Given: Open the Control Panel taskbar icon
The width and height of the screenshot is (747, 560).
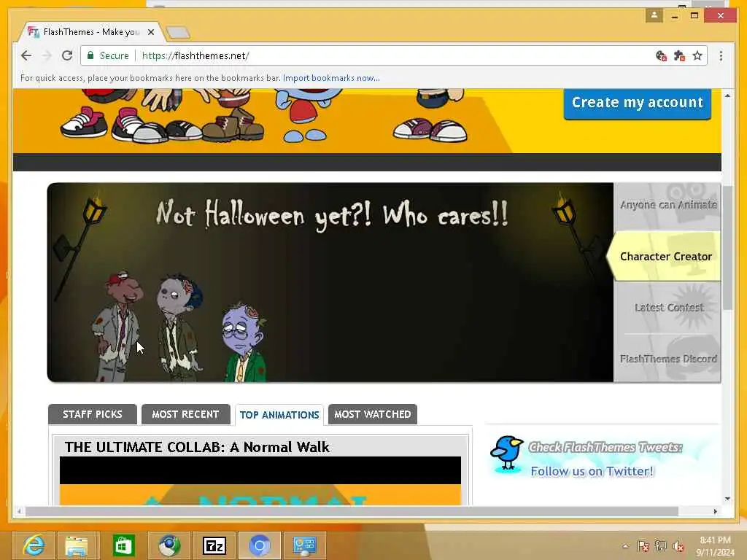Looking at the screenshot, I should 305,545.
